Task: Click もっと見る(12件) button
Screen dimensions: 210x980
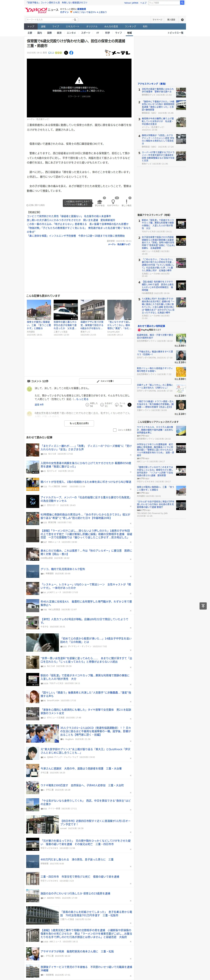Action: (x=79, y=423)
